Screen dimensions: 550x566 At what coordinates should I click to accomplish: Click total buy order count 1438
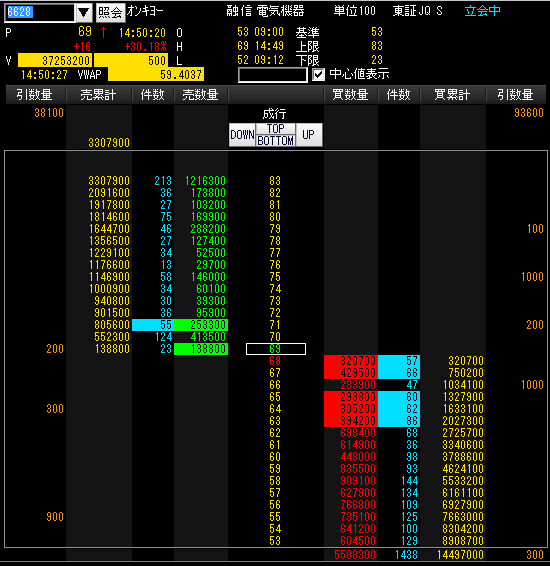click(x=407, y=555)
